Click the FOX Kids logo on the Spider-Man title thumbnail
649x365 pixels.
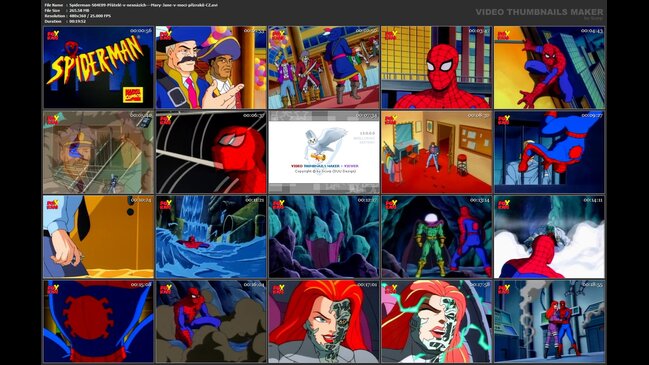coord(53,35)
